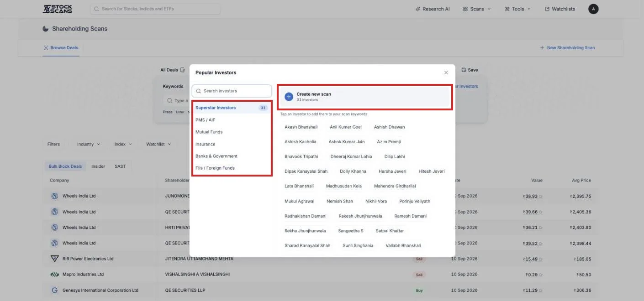
Task: Add Ashish Kacholia investor chip
Action: pos(301,142)
